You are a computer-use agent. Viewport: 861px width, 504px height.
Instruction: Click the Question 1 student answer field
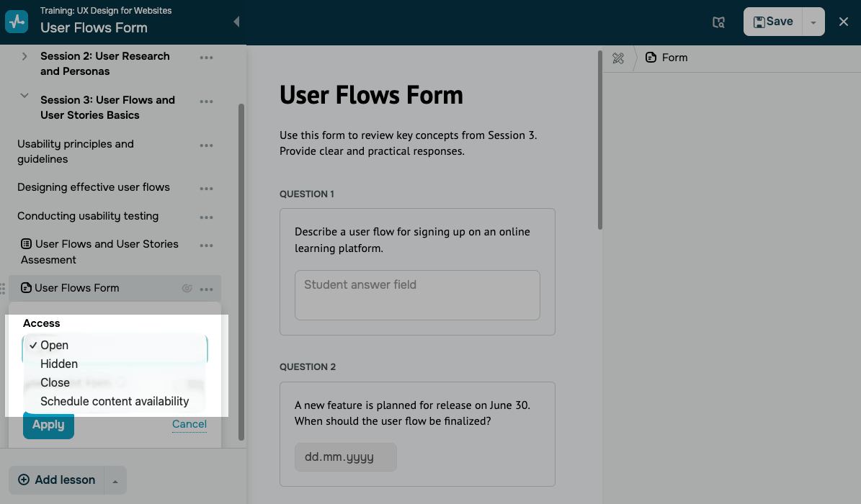tap(417, 294)
